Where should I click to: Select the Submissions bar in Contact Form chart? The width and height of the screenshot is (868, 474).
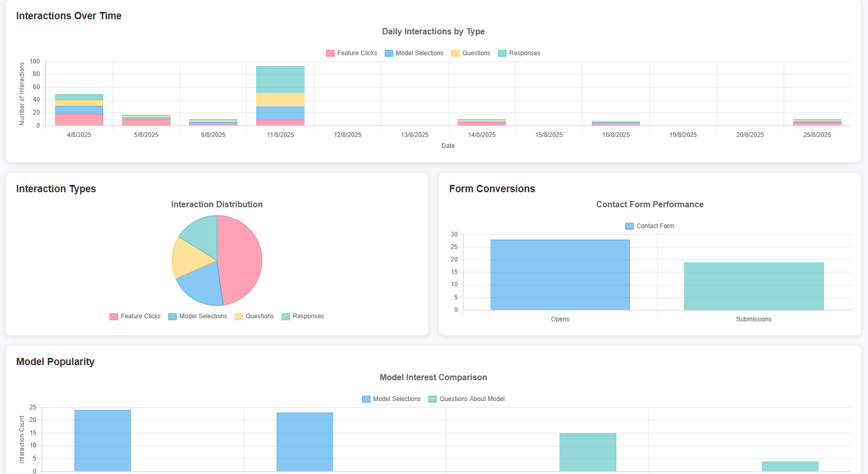(x=753, y=286)
